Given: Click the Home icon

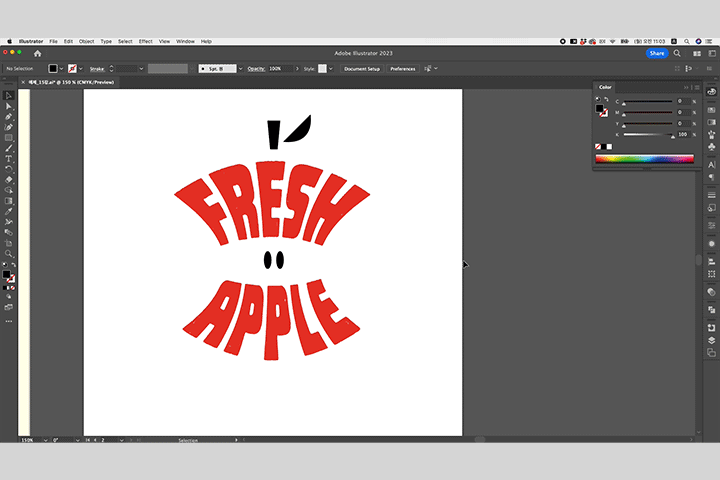Looking at the screenshot, I should click(x=38, y=53).
